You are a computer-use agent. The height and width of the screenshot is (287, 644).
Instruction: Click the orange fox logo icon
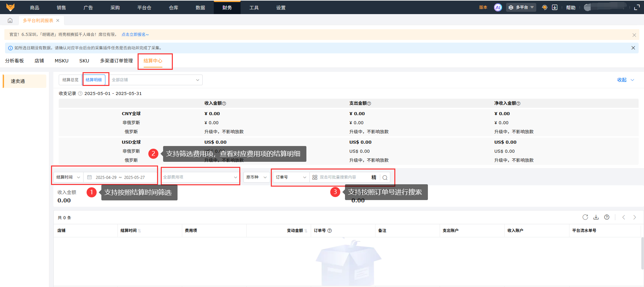click(10, 7)
